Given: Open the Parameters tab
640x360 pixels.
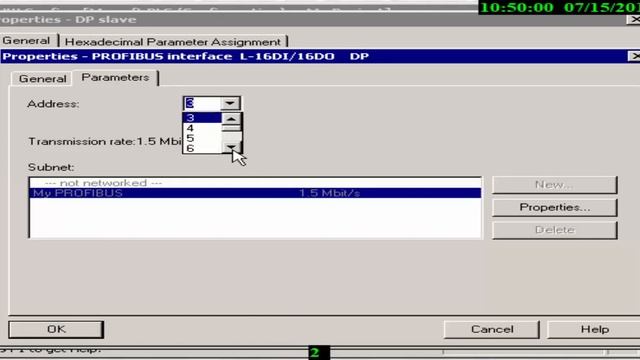Looking at the screenshot, I should [116, 78].
